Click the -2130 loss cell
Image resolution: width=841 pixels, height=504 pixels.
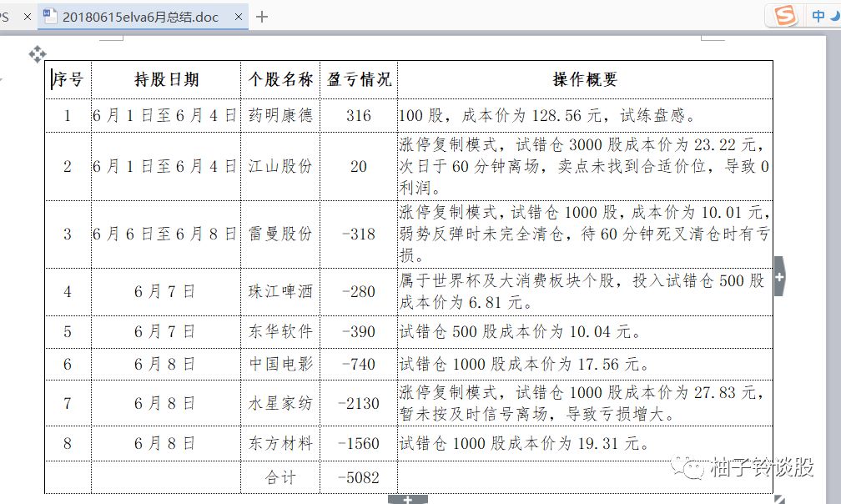click(x=359, y=403)
